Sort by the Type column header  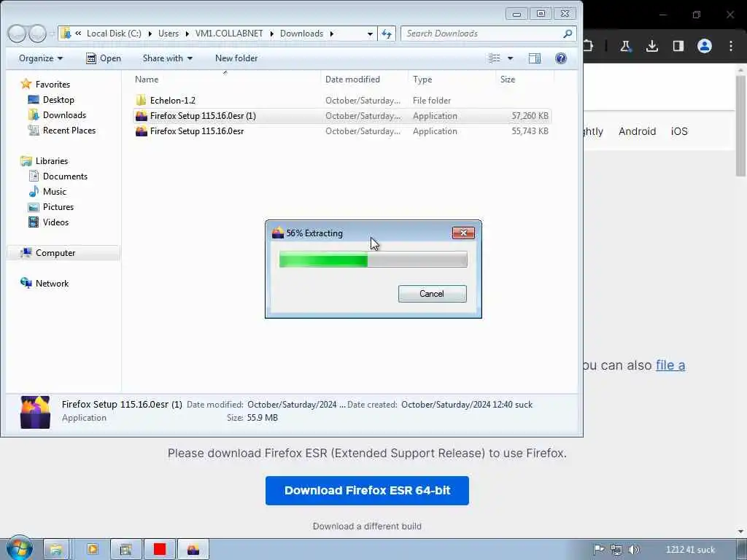click(452, 79)
